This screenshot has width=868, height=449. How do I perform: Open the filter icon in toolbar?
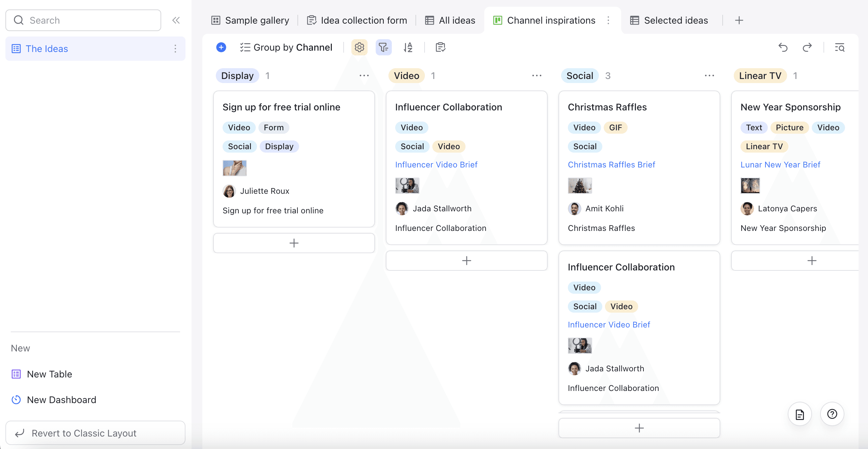[x=383, y=47]
